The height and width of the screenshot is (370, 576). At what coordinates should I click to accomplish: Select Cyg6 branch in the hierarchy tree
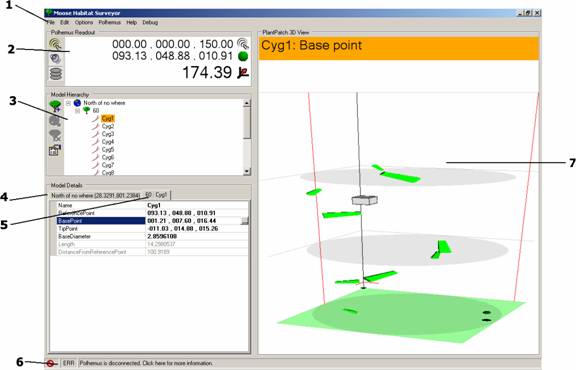coord(108,157)
